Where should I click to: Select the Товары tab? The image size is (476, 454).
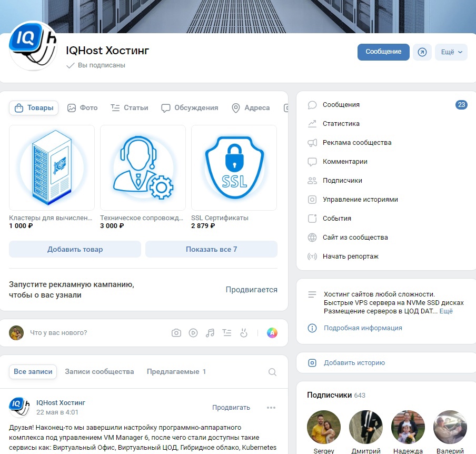tap(34, 108)
